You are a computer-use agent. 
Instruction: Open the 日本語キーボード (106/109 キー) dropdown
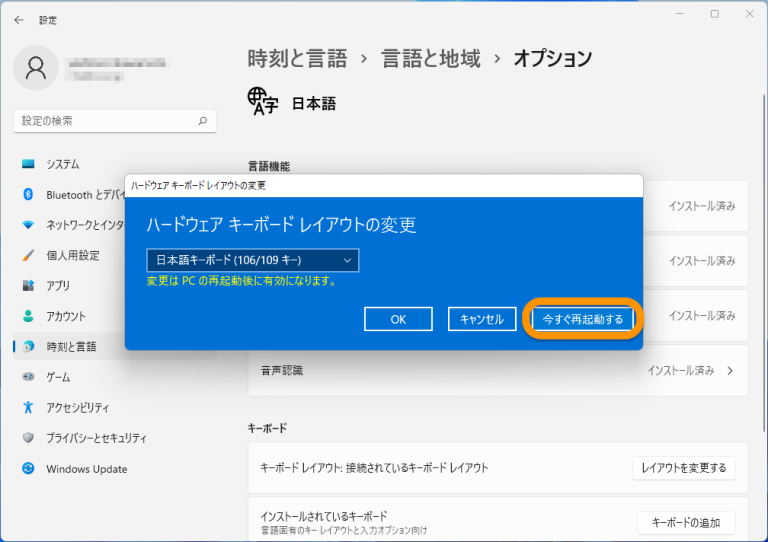[x=253, y=260]
